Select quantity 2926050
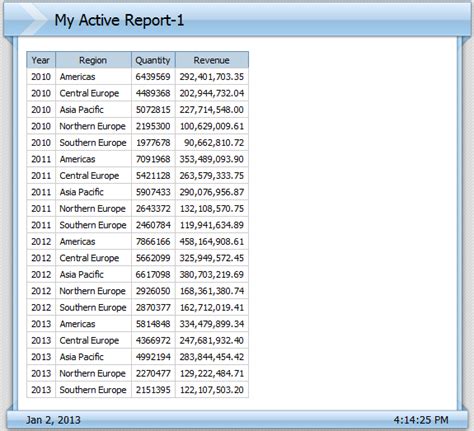The height and width of the screenshot is (431, 474). pos(153,291)
